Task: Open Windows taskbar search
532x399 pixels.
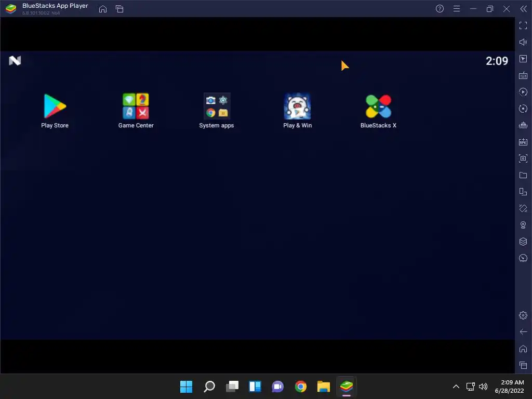Action: point(209,387)
